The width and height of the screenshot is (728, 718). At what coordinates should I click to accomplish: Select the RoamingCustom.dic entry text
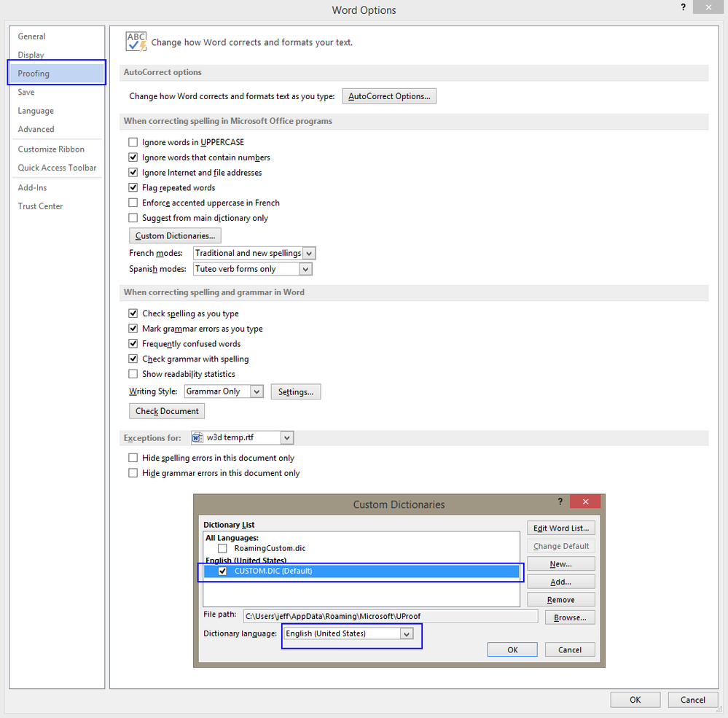[270, 548]
